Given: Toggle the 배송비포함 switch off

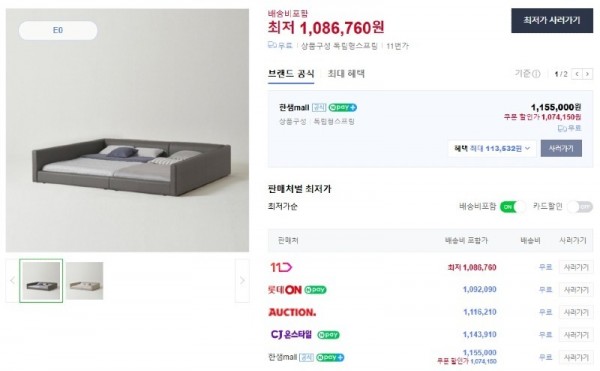Looking at the screenshot, I should pos(513,207).
